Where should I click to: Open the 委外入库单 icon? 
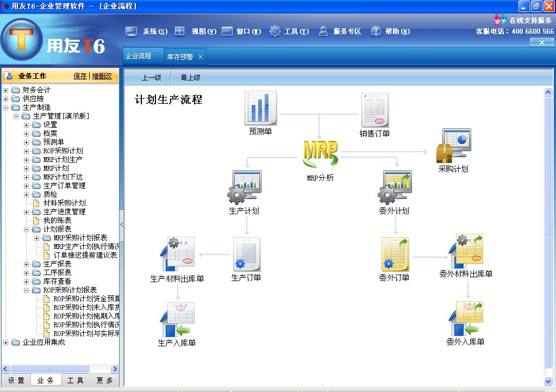(466, 319)
